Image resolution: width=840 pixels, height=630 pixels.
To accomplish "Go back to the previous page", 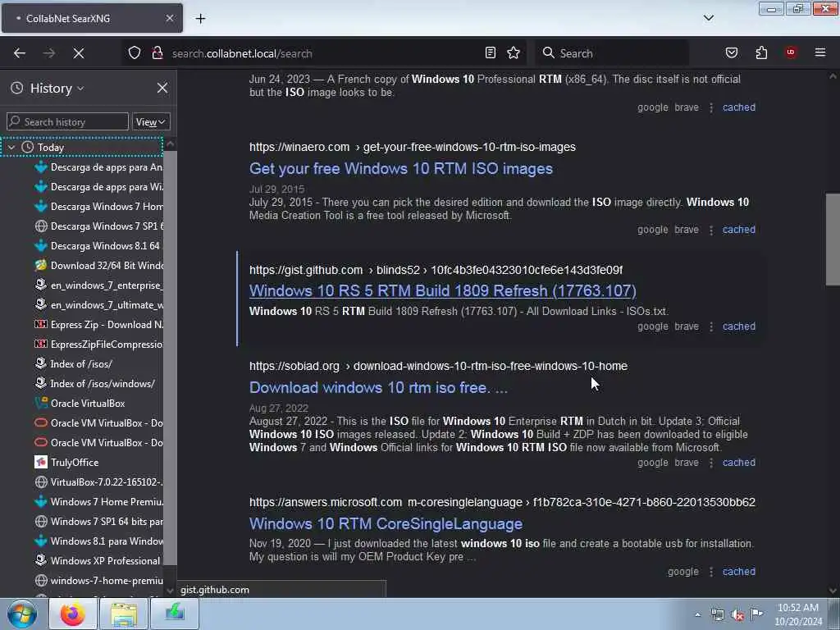I will [x=20, y=53].
